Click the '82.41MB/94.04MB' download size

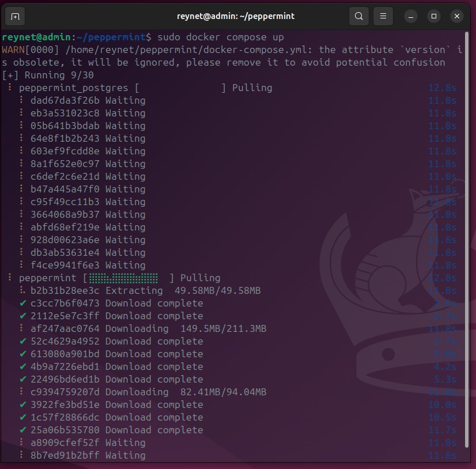[224, 392]
